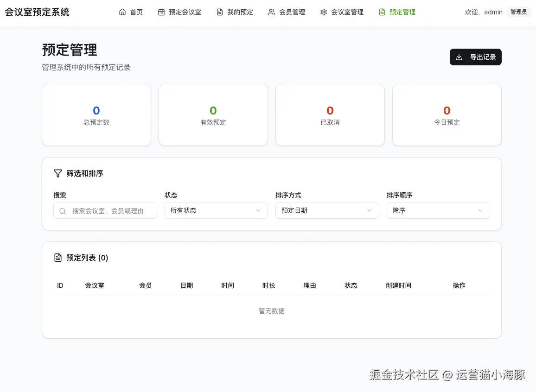This screenshot has height=392, width=536.
Task: Click chevron arrow of 预定日期 dropdown
Action: click(369, 210)
